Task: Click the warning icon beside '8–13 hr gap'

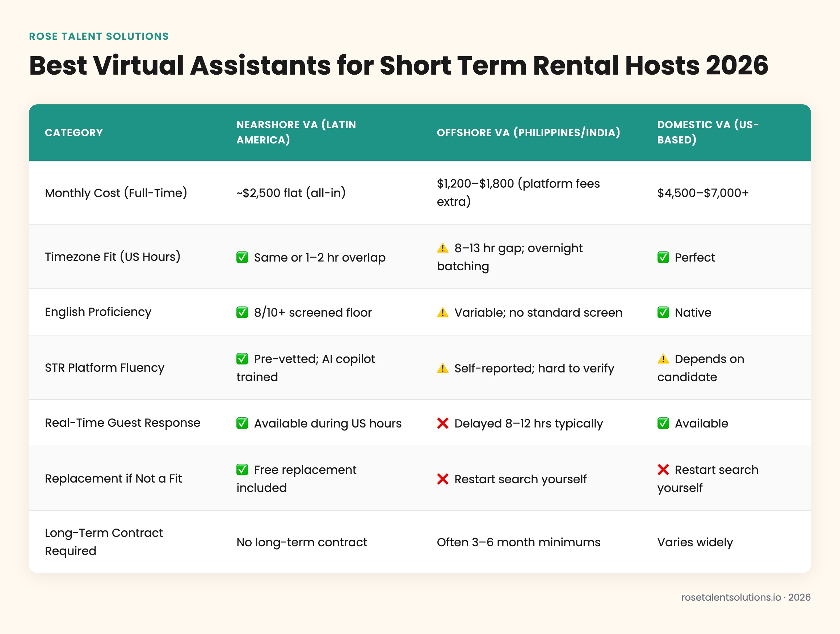Action: [443, 248]
